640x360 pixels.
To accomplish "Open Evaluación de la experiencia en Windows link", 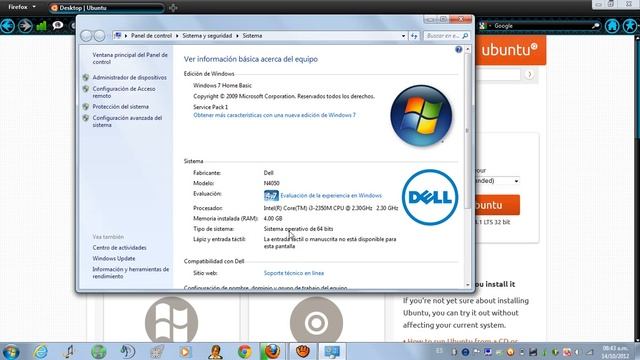I will point(331,196).
